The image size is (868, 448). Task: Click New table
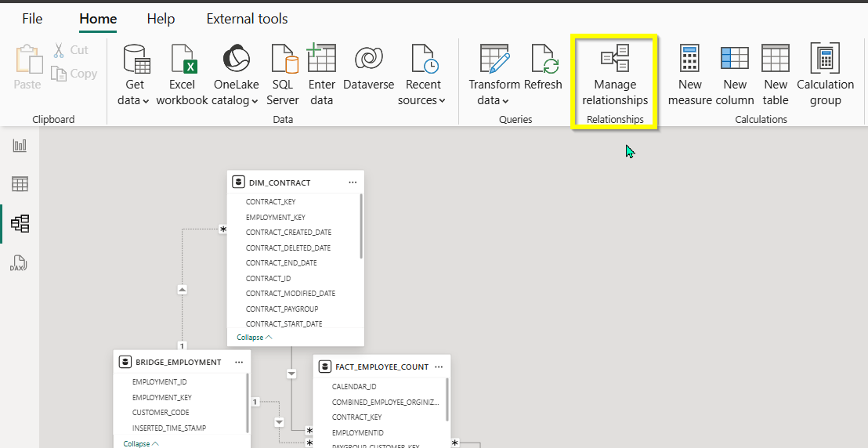(x=775, y=75)
